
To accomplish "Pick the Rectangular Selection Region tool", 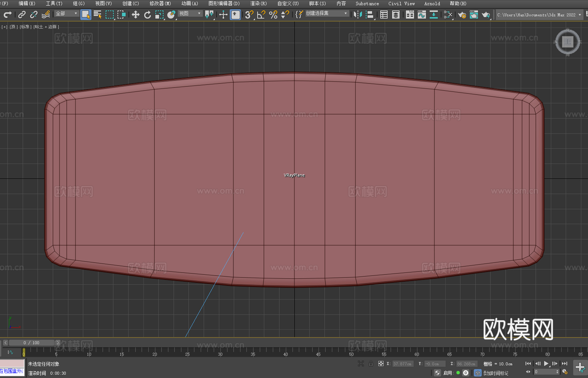I will [110, 14].
